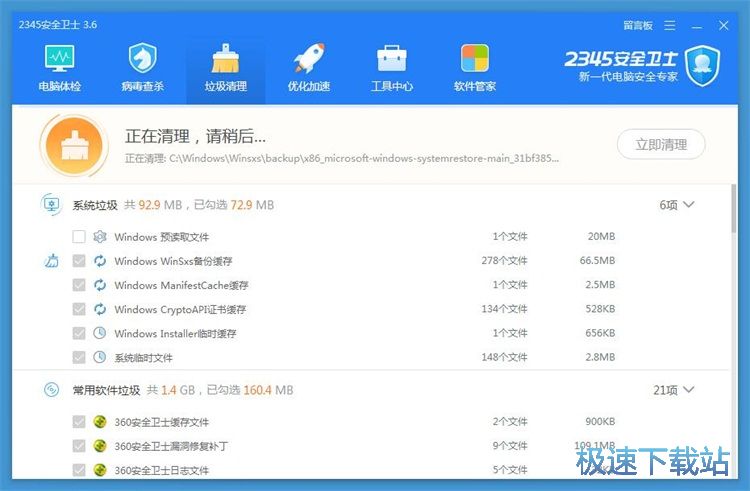Click 360 icon beside 360安全卫士缓存文件
Screen dimensions: 750x491
(99, 422)
